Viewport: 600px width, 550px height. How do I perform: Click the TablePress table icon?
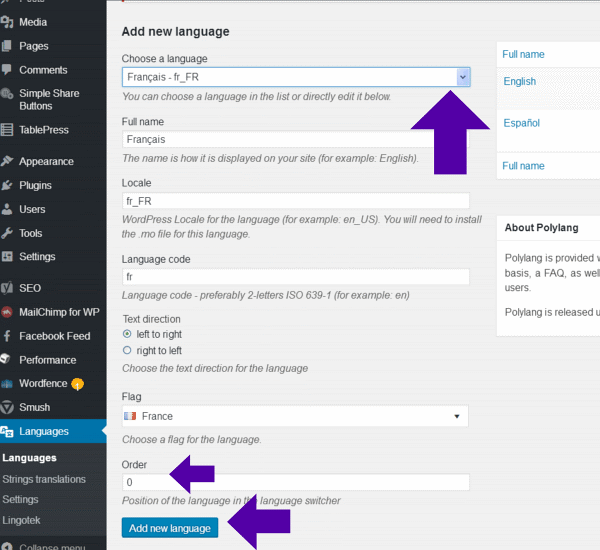[8, 129]
